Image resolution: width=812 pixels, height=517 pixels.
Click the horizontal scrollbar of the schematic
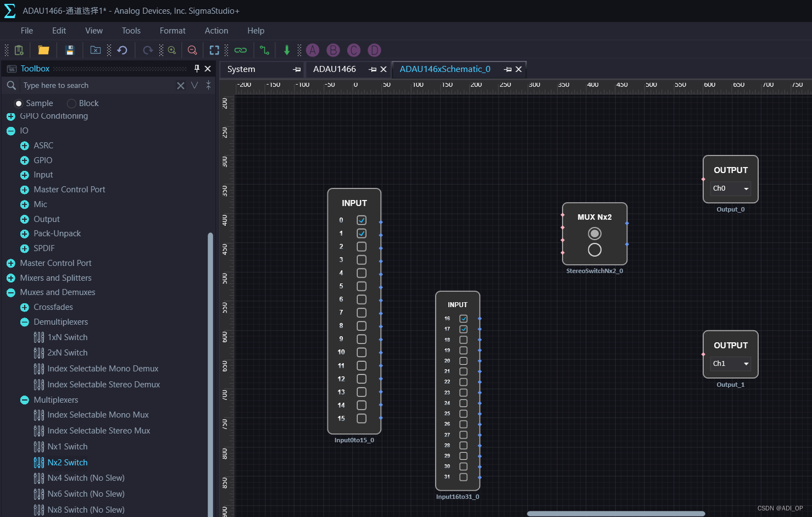tap(616, 514)
